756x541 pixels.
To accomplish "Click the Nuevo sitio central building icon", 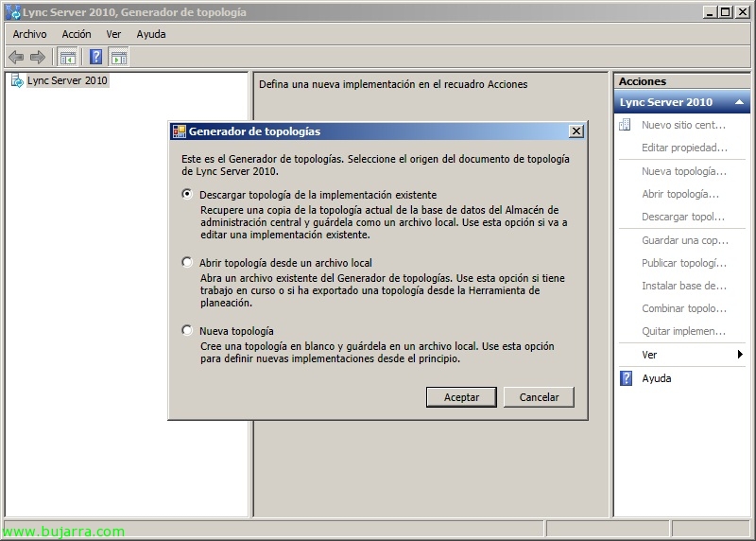I will click(625, 125).
